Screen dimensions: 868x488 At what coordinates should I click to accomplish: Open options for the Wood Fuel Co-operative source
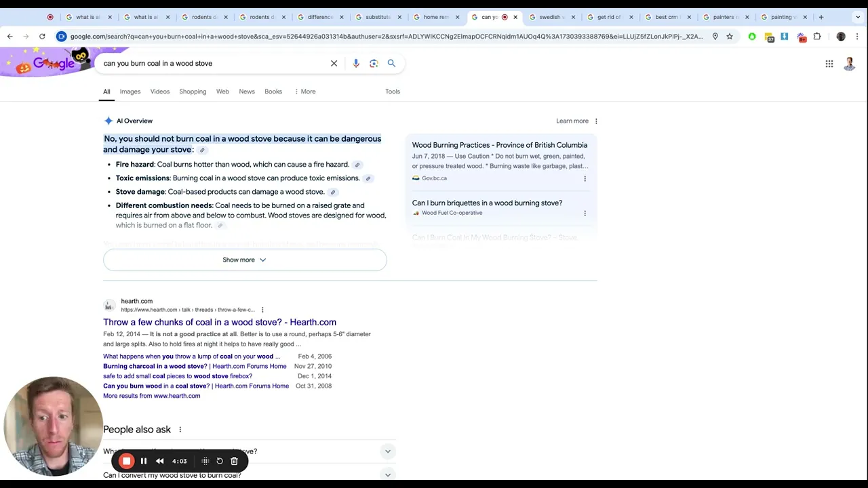pos(585,213)
